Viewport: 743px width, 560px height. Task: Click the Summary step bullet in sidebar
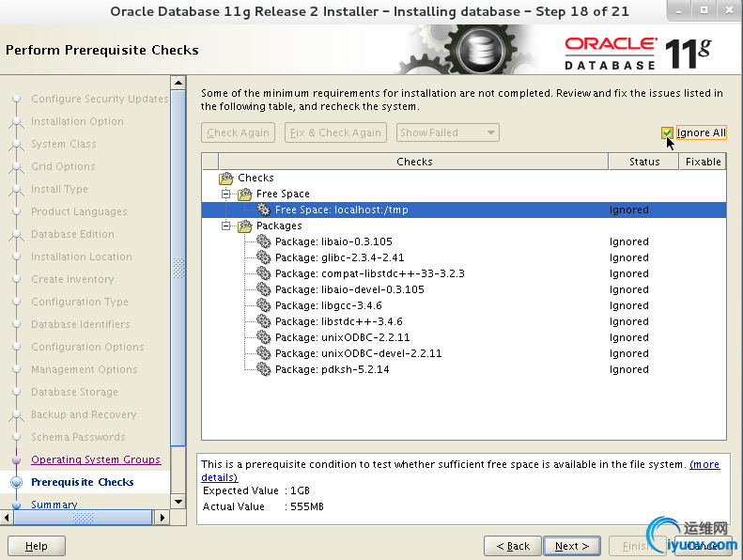click(17, 505)
